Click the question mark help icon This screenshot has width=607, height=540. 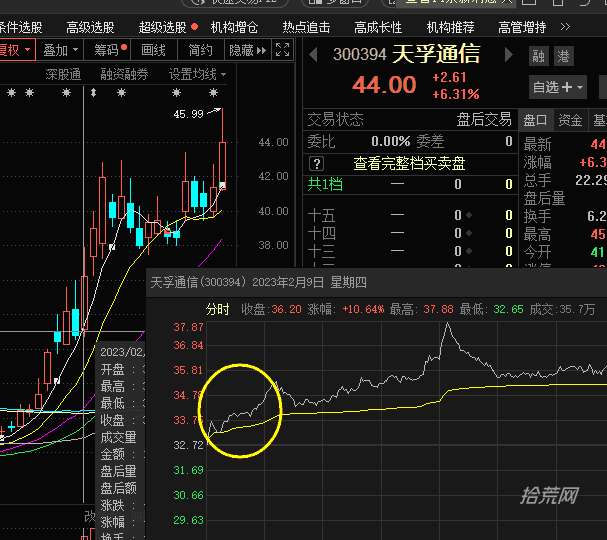(x=316, y=164)
